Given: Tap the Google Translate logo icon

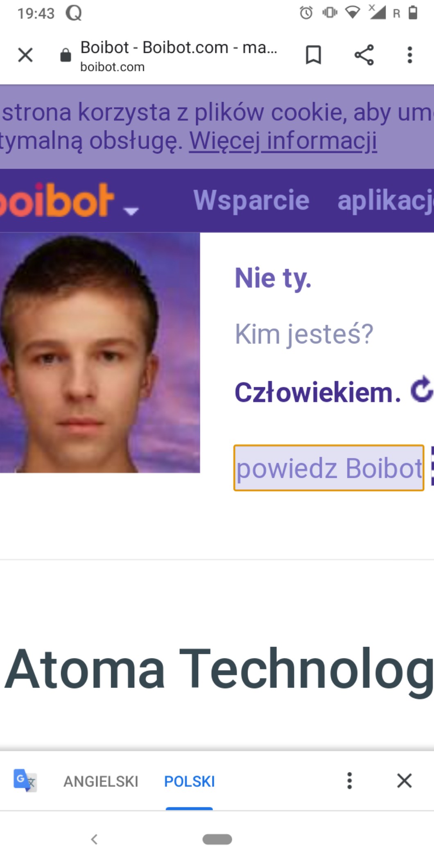Looking at the screenshot, I should pyautogui.click(x=25, y=780).
